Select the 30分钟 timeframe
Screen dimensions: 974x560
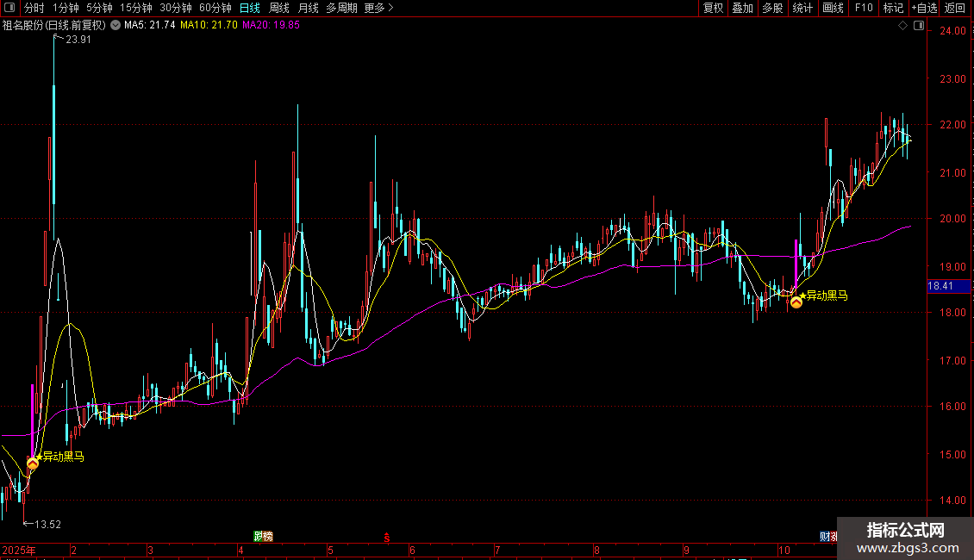(x=176, y=8)
